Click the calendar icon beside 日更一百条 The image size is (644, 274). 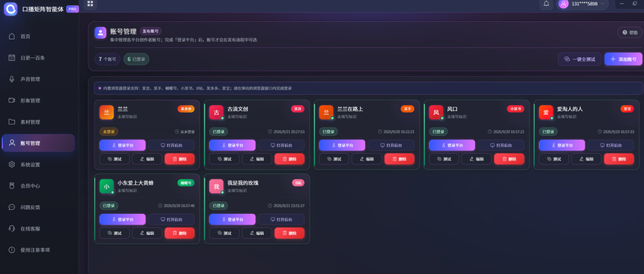[12, 58]
